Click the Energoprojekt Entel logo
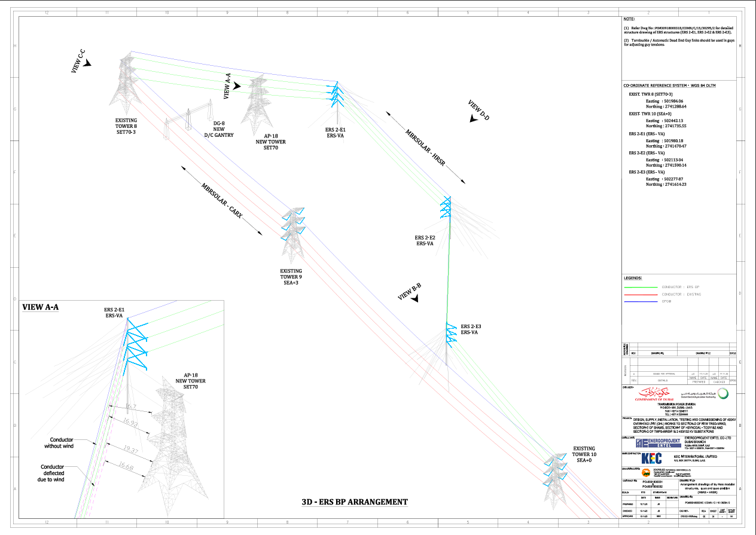 point(659,443)
